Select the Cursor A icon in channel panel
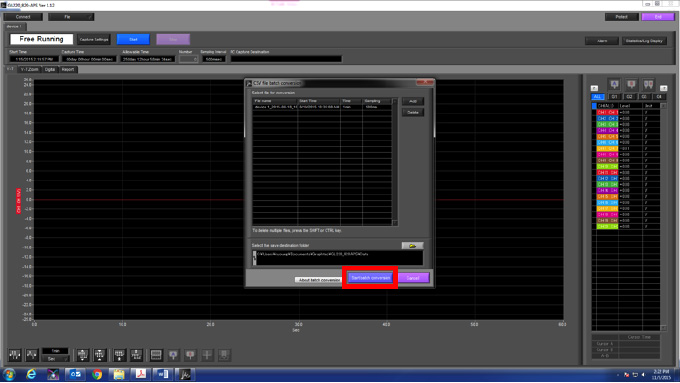The height and width of the screenshot is (383, 680). pyautogui.click(x=615, y=84)
